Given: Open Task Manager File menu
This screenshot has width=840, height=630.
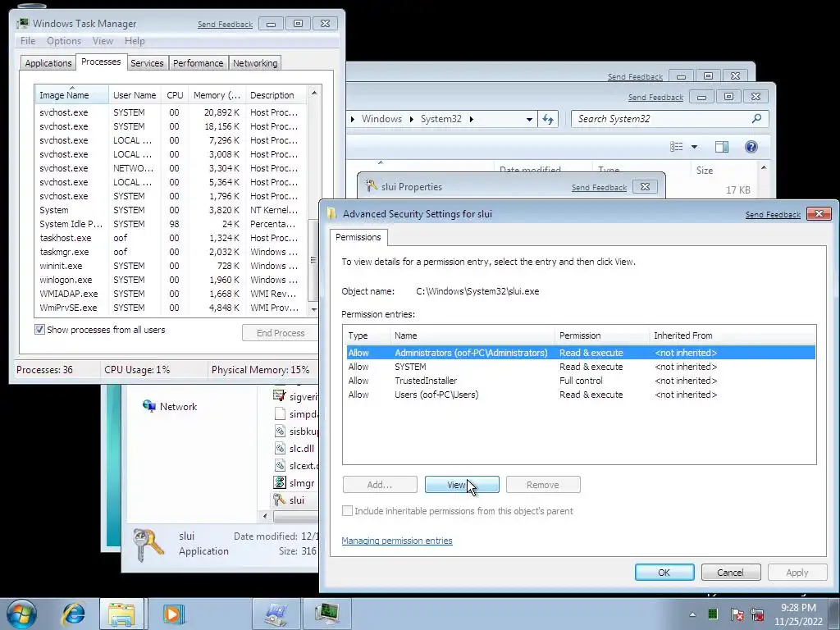Looking at the screenshot, I should click(28, 41).
